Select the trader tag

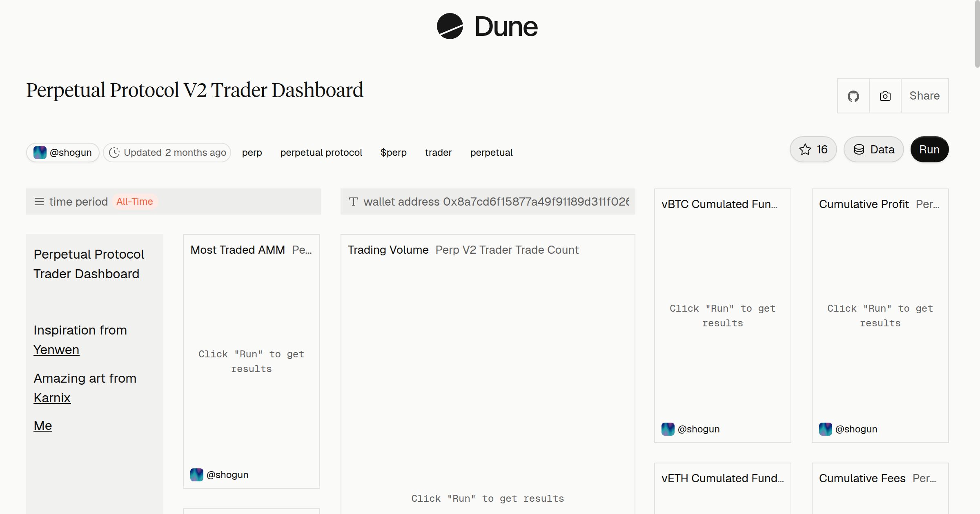438,153
